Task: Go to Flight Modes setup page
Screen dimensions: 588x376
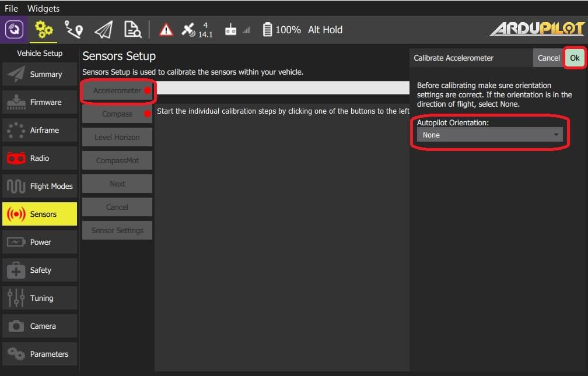Action: [x=40, y=186]
